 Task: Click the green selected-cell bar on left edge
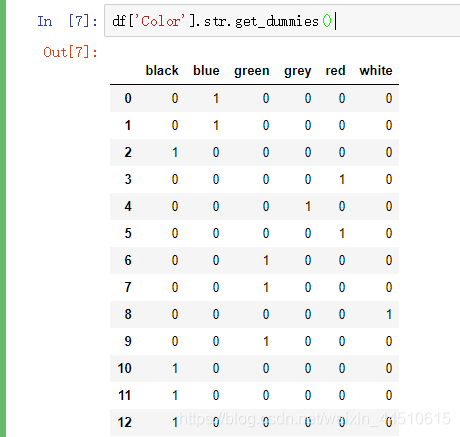coord(3,218)
